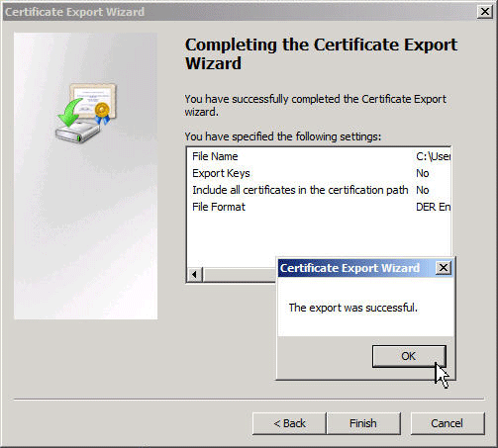Click the popup title bar Certificate Export Wizard
This screenshot has height=448, width=498.
pos(349,268)
